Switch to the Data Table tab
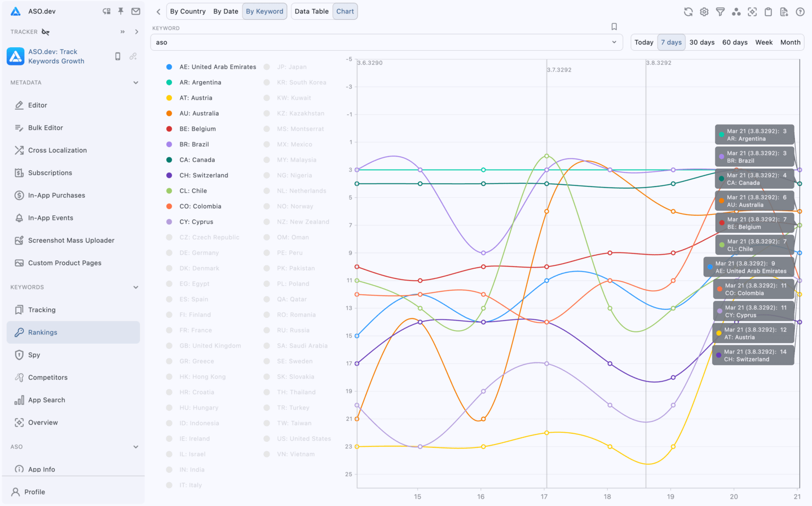Viewport: 812px width, 506px height. 312,11
